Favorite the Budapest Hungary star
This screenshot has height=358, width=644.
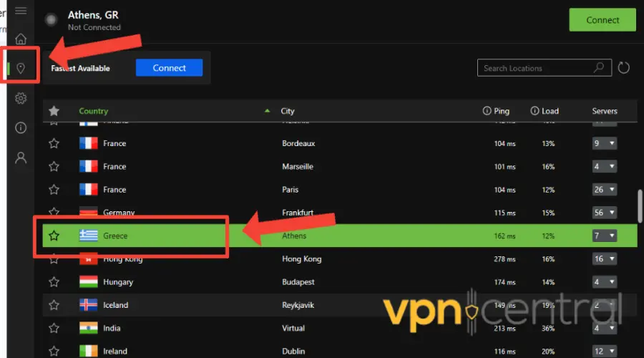54,282
